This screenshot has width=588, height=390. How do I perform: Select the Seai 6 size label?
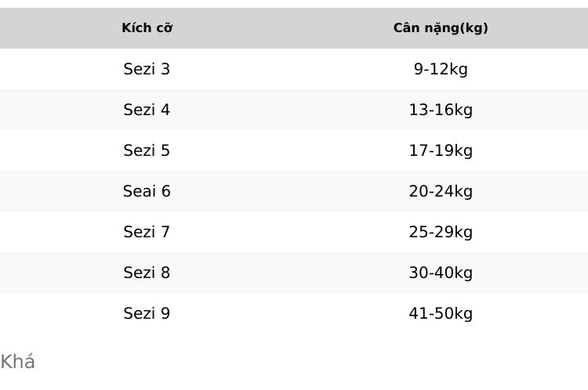click(x=147, y=191)
